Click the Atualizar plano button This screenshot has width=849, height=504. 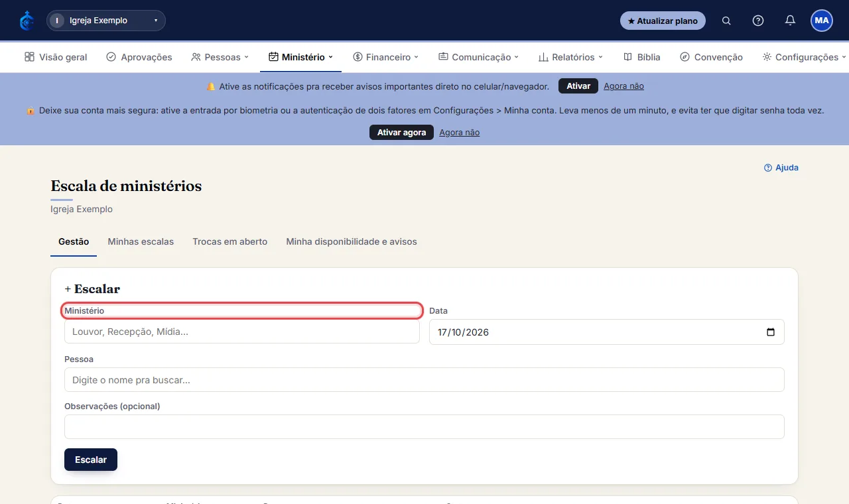[x=663, y=21]
